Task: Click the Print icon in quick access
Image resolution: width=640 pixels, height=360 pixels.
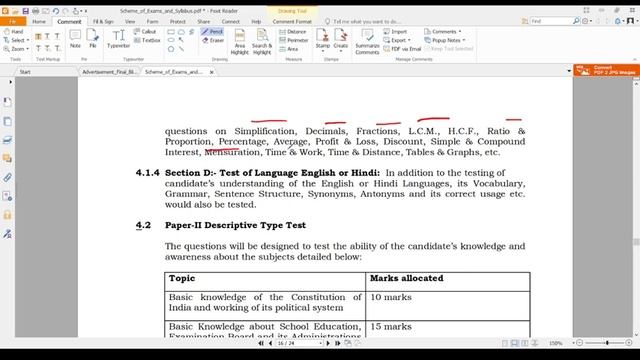Action: [36, 11]
